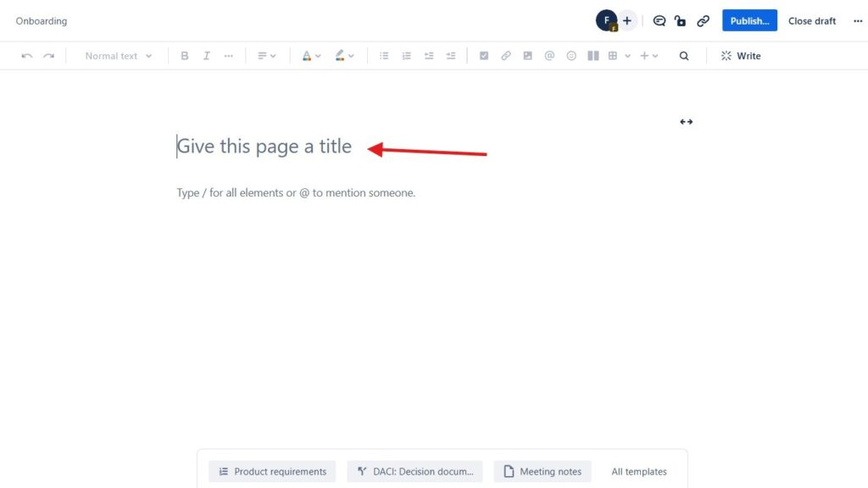
Task: Open page restrictions lock icon
Action: [681, 21]
